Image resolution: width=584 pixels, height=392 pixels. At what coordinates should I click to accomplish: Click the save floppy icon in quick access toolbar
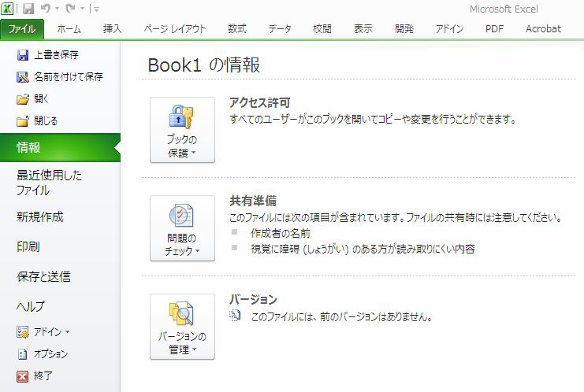pos(28,8)
